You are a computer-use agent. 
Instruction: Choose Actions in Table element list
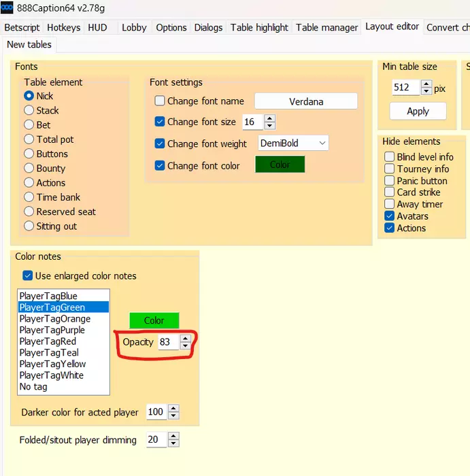[45, 183]
